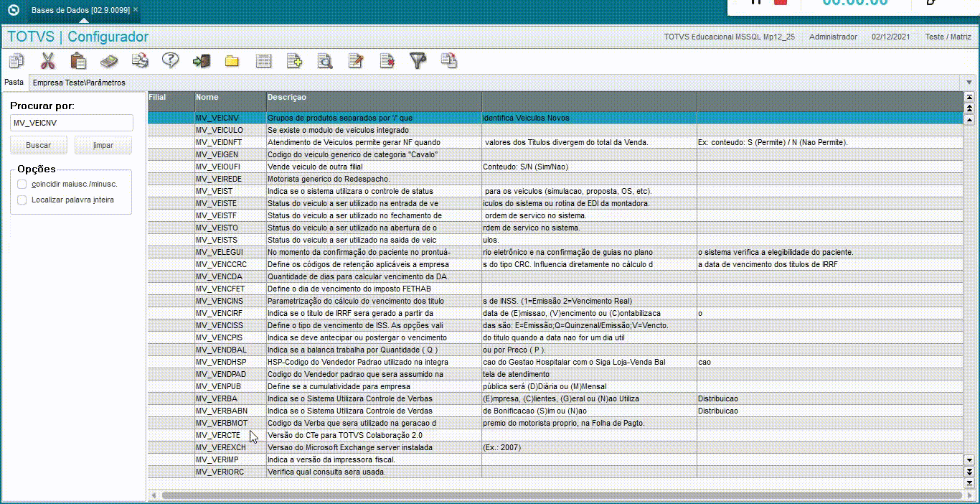Select the MV_VEIDNFT row
Screen dimensions: 980x504
[555, 142]
